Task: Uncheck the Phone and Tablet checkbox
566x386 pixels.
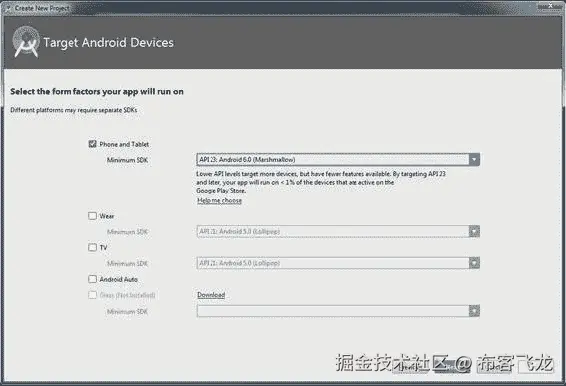Action: tap(92, 144)
